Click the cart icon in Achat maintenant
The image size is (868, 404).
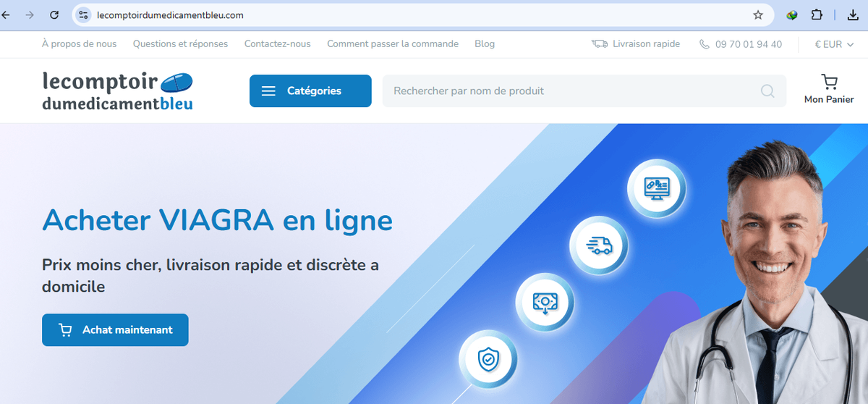[x=65, y=330]
